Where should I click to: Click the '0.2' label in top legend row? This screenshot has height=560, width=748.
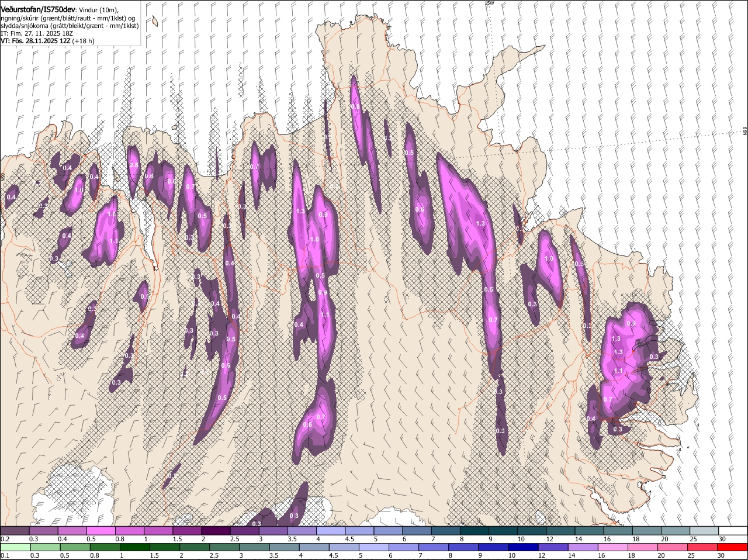tap(5, 539)
